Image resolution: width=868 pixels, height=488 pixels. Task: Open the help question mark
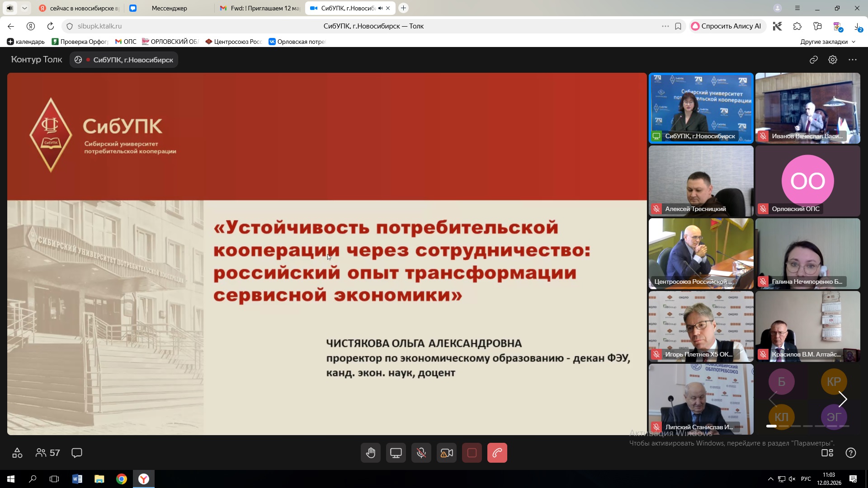point(851,453)
